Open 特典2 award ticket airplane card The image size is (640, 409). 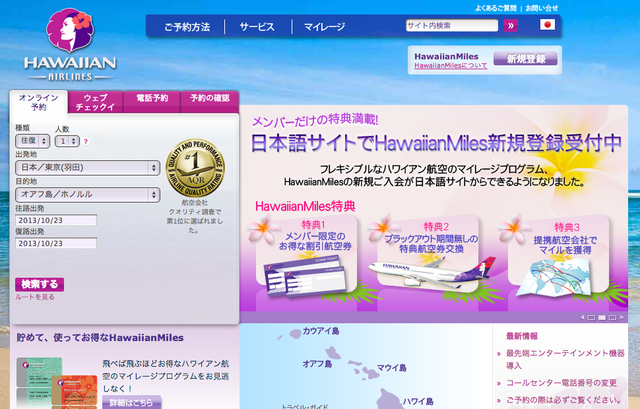click(428, 255)
